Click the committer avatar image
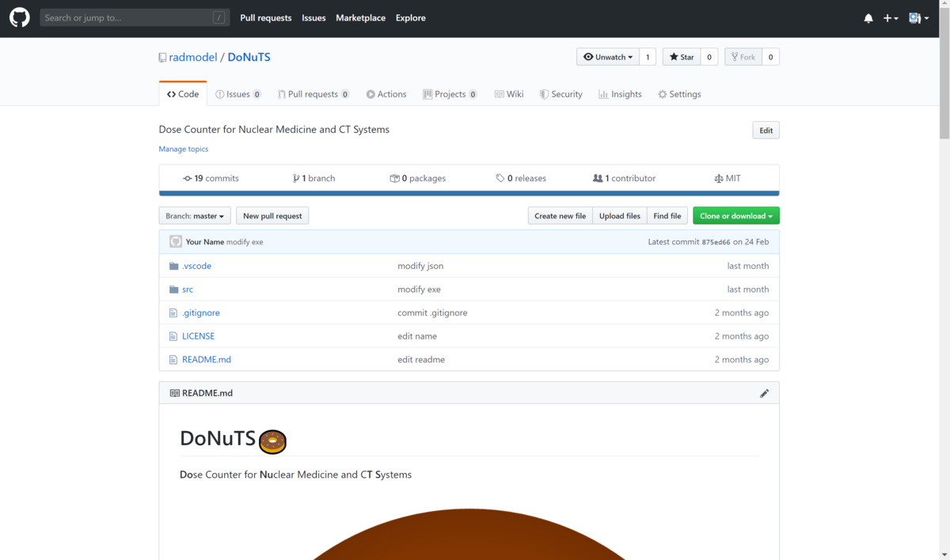Viewport: 950px width, 560px height. tap(176, 241)
